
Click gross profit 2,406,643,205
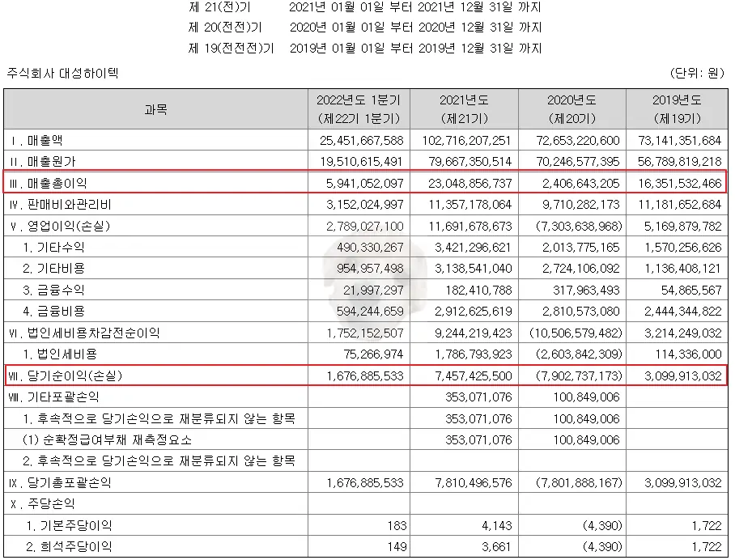click(x=581, y=183)
